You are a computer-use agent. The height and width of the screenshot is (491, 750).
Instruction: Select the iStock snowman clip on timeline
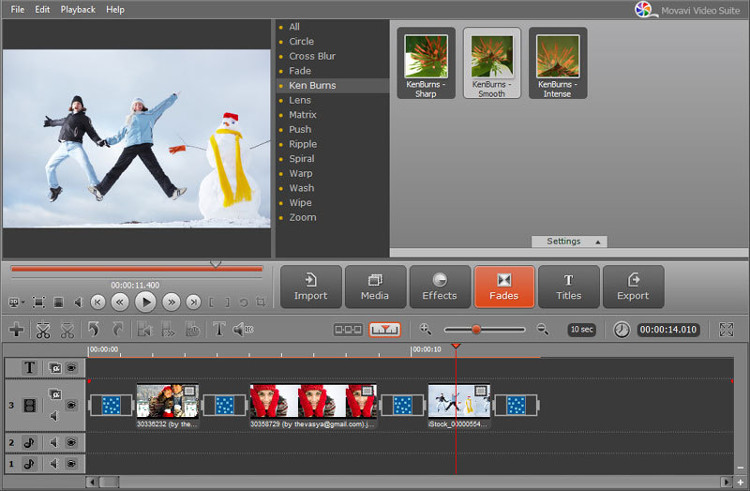[459, 405]
